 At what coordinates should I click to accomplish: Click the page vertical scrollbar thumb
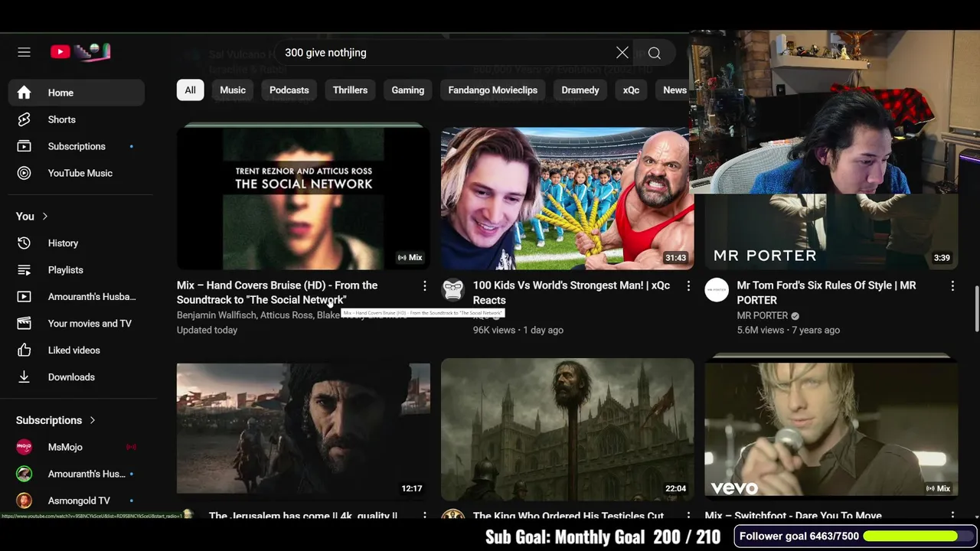tap(975, 308)
